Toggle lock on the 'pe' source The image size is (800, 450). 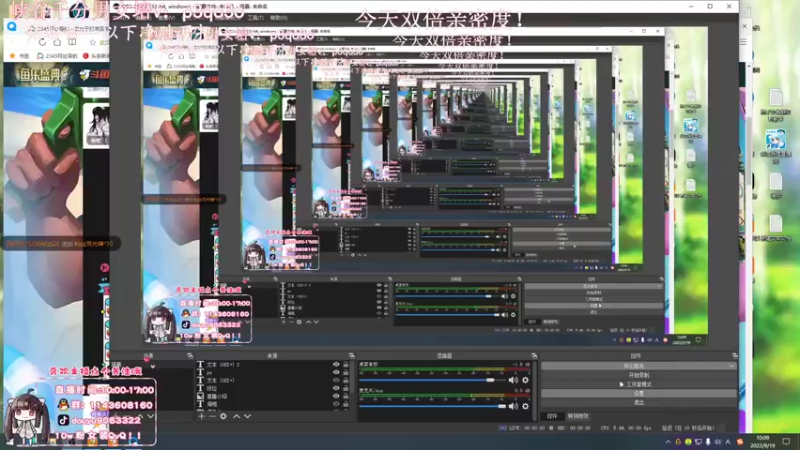pos(346,372)
